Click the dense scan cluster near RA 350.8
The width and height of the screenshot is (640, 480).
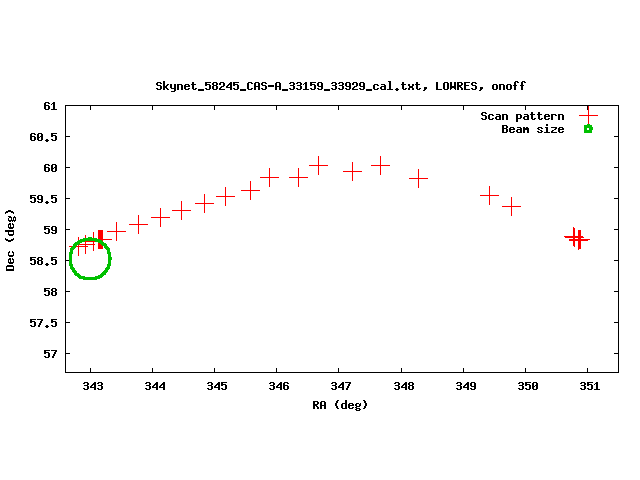[577, 238]
